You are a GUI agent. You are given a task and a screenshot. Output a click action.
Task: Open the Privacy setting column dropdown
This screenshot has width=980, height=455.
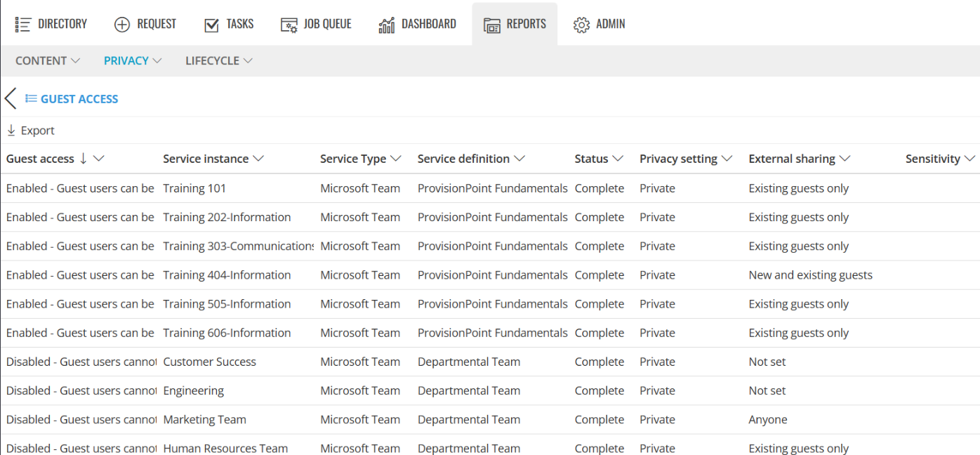(727, 159)
